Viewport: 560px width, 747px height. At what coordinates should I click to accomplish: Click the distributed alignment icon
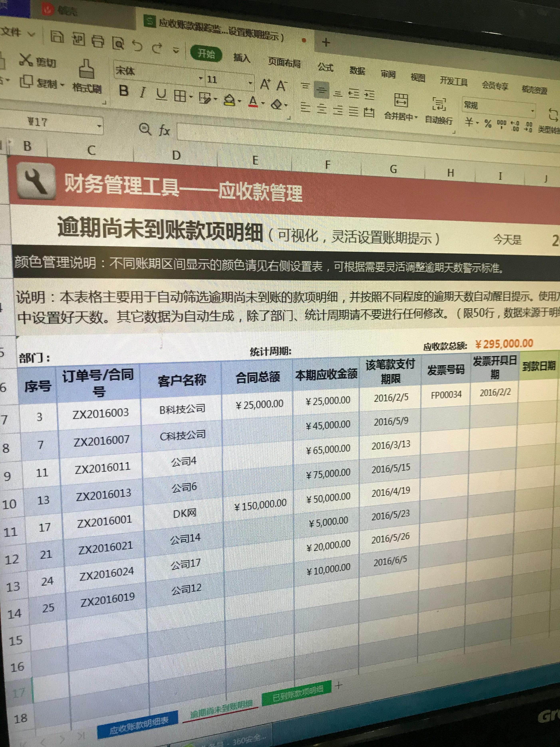click(x=369, y=113)
